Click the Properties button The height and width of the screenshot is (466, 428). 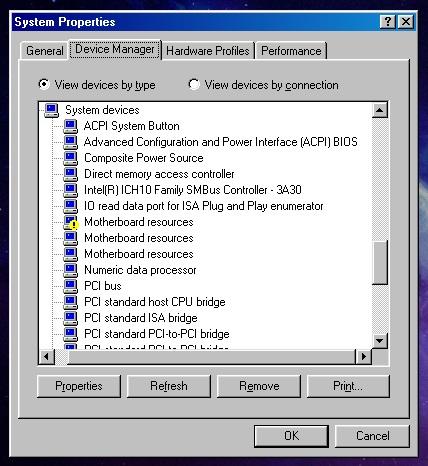79,386
